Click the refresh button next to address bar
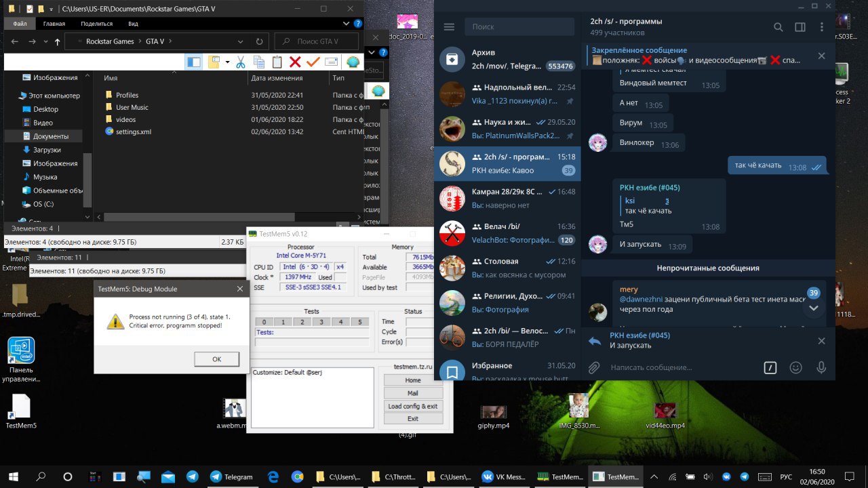 pos(259,41)
